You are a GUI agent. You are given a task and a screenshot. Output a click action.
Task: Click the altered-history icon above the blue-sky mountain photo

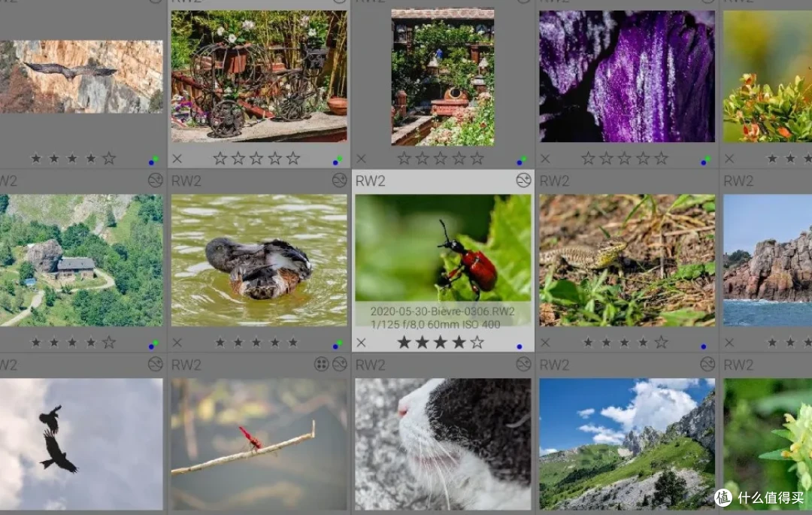click(x=707, y=364)
